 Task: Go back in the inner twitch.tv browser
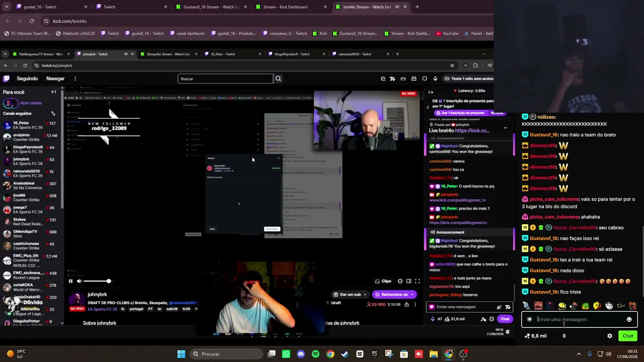click(x=6, y=65)
